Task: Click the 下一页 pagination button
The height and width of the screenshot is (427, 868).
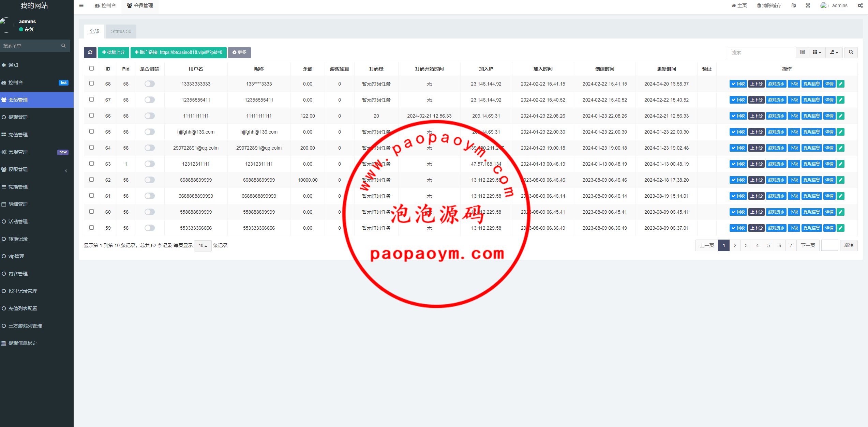Action: tap(808, 245)
